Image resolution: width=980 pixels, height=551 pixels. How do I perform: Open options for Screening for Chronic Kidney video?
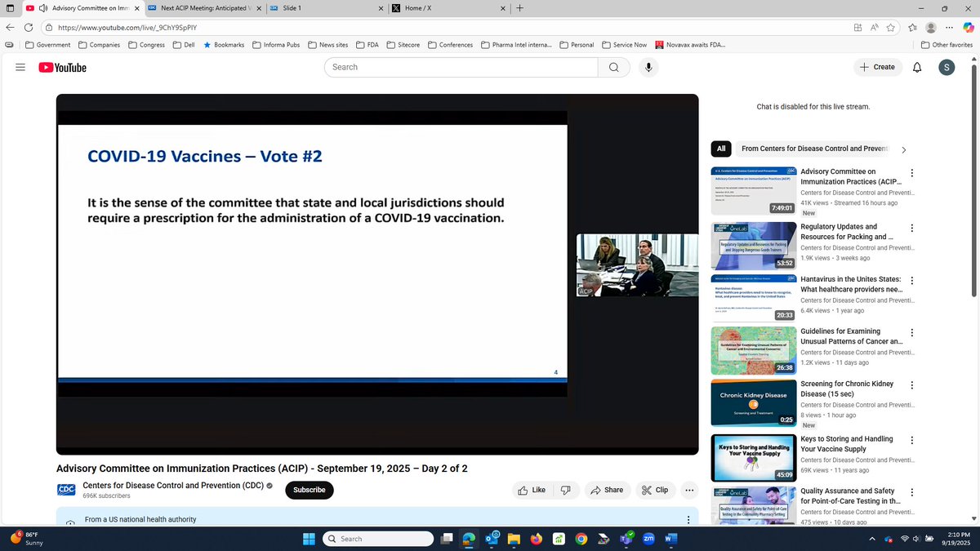[912, 385]
